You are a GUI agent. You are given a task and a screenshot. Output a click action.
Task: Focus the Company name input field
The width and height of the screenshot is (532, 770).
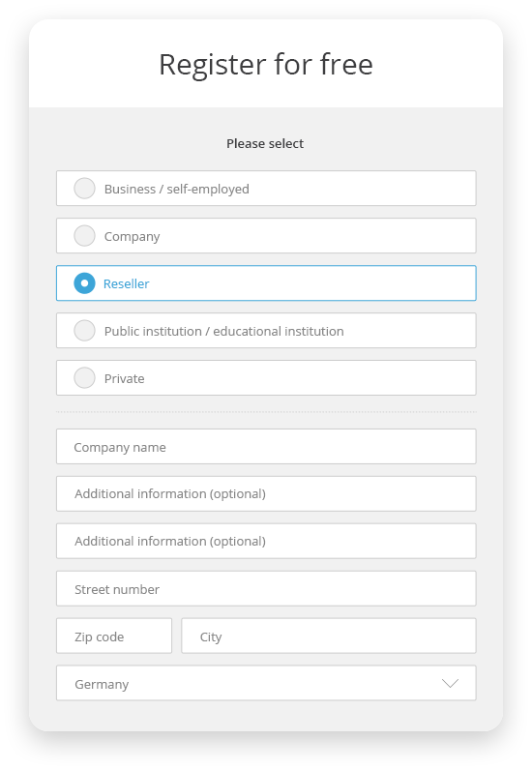tap(266, 446)
